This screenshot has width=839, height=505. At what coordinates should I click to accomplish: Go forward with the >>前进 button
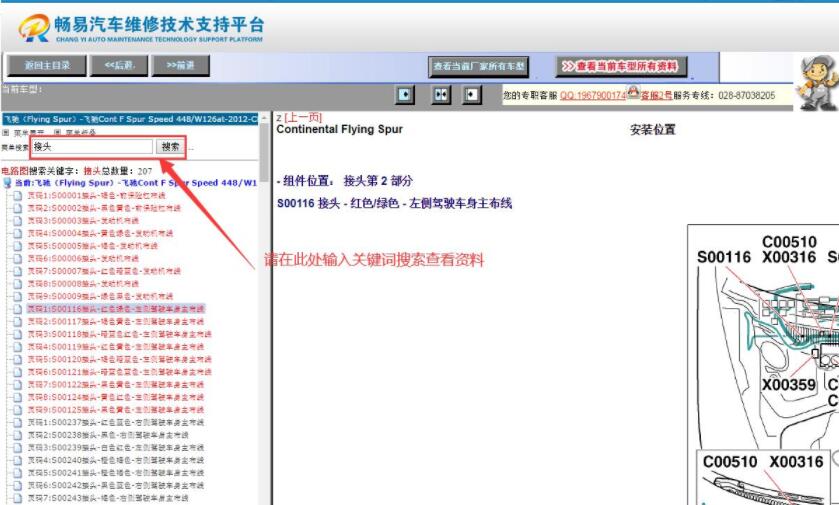[180, 66]
